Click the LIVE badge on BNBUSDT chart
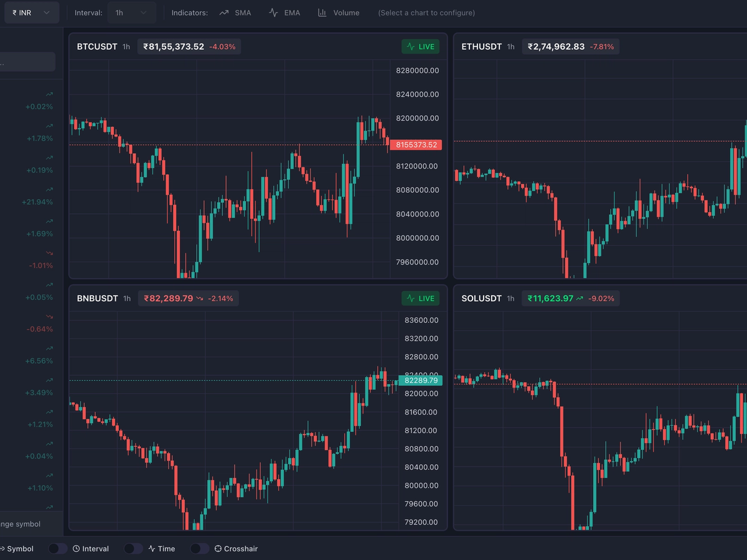Viewport: 747px width, 560px height. click(x=420, y=299)
